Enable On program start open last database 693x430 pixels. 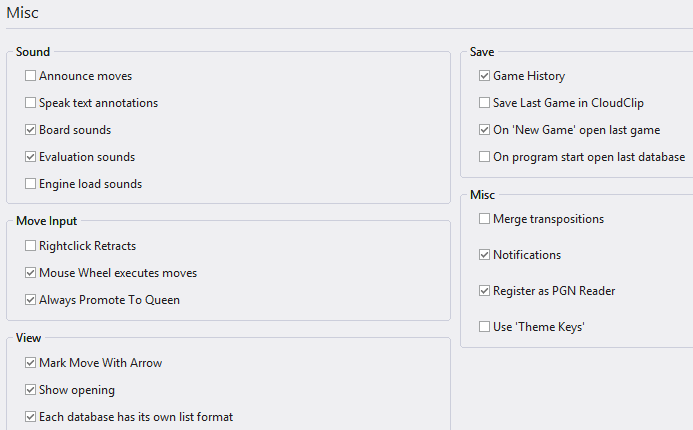coord(485,157)
